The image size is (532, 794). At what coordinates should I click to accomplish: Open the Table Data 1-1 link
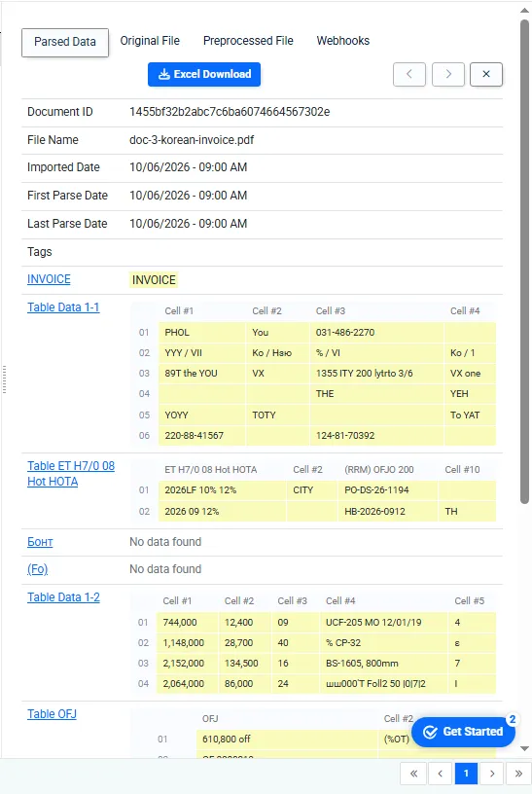tap(63, 307)
